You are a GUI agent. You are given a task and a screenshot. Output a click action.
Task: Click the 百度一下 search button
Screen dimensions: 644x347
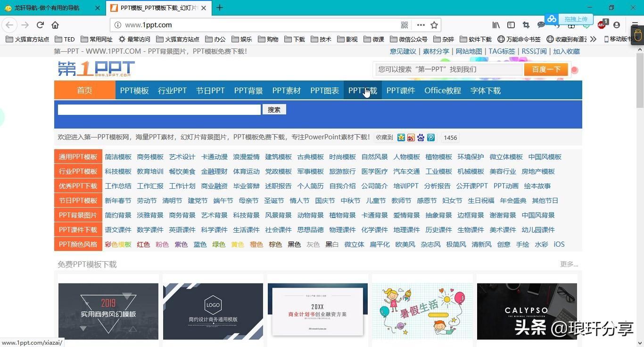[546, 69]
